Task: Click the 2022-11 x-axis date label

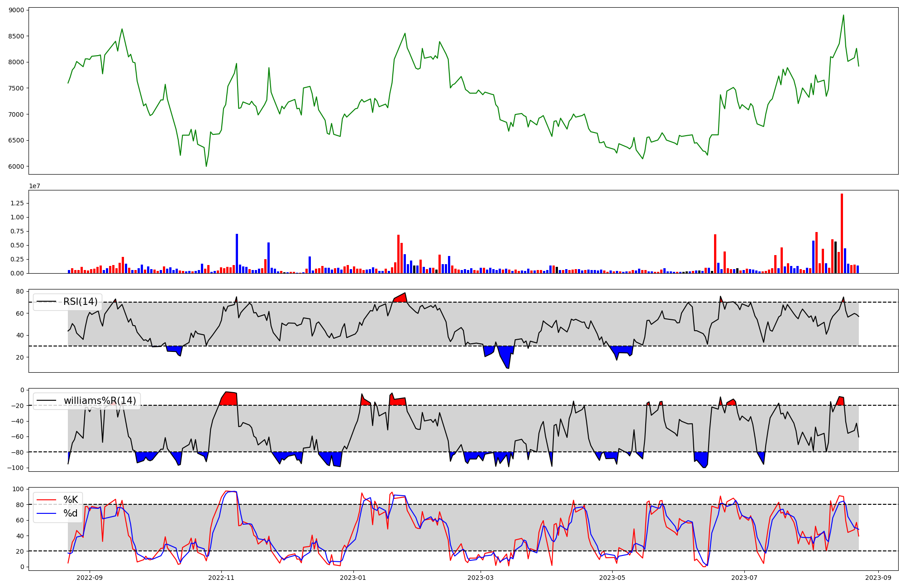Action: tap(221, 578)
